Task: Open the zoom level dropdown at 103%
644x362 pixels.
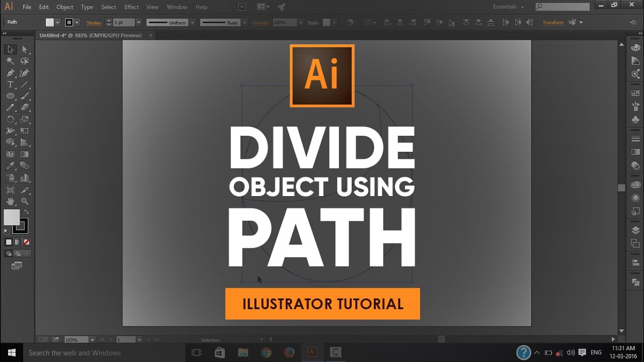Action: click(92, 340)
